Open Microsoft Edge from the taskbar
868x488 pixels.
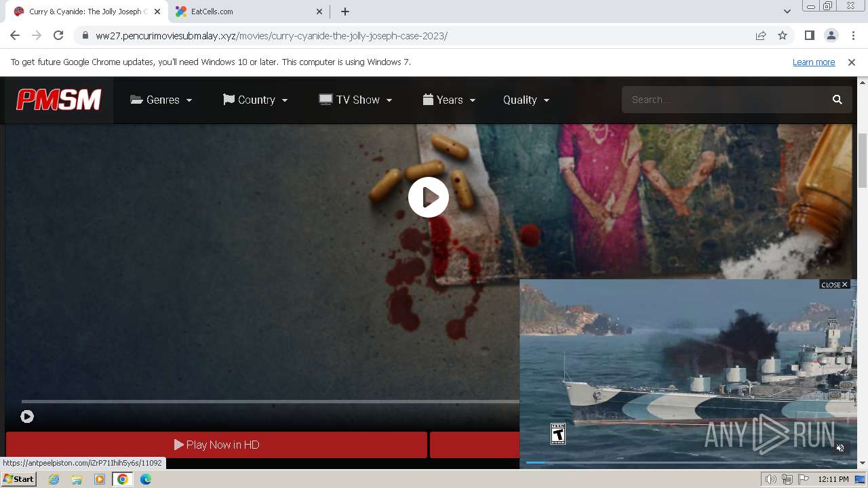click(145, 479)
